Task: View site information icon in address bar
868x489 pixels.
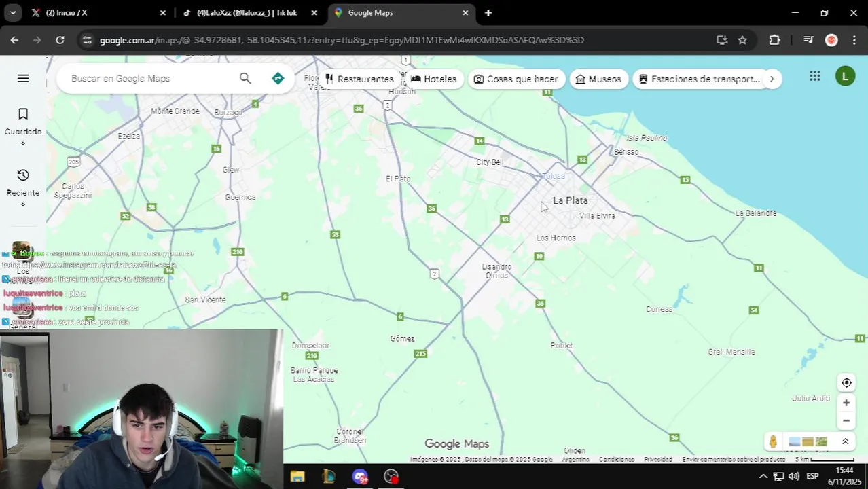Action: [87, 40]
